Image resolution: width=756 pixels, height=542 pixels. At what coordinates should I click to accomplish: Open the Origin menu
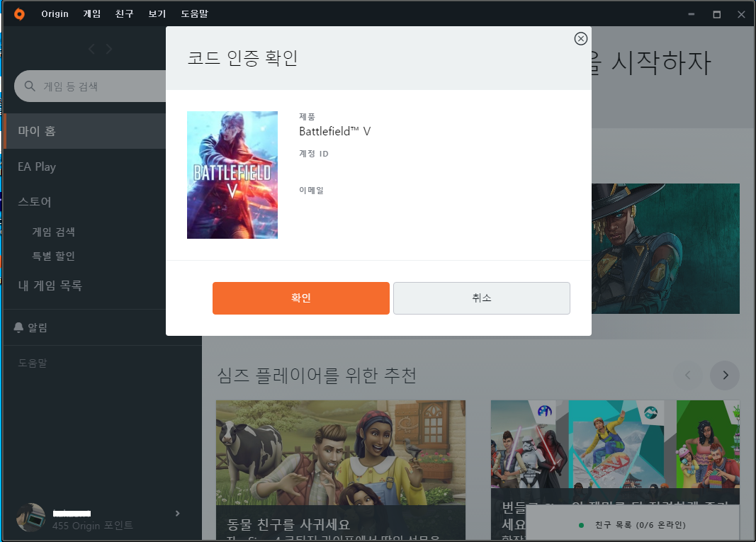(55, 14)
